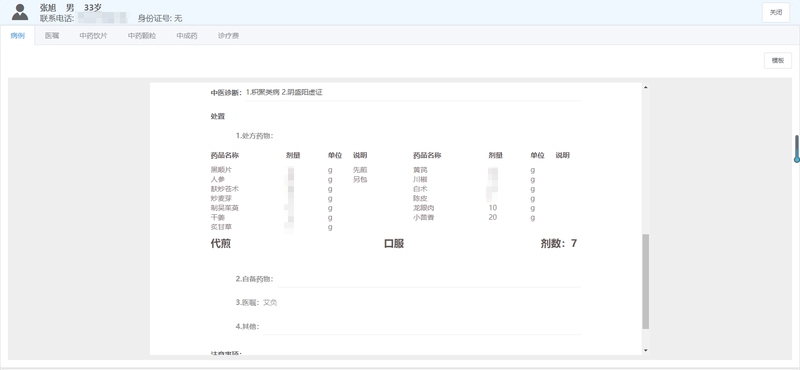Click the 4.其他 input line

point(422,327)
